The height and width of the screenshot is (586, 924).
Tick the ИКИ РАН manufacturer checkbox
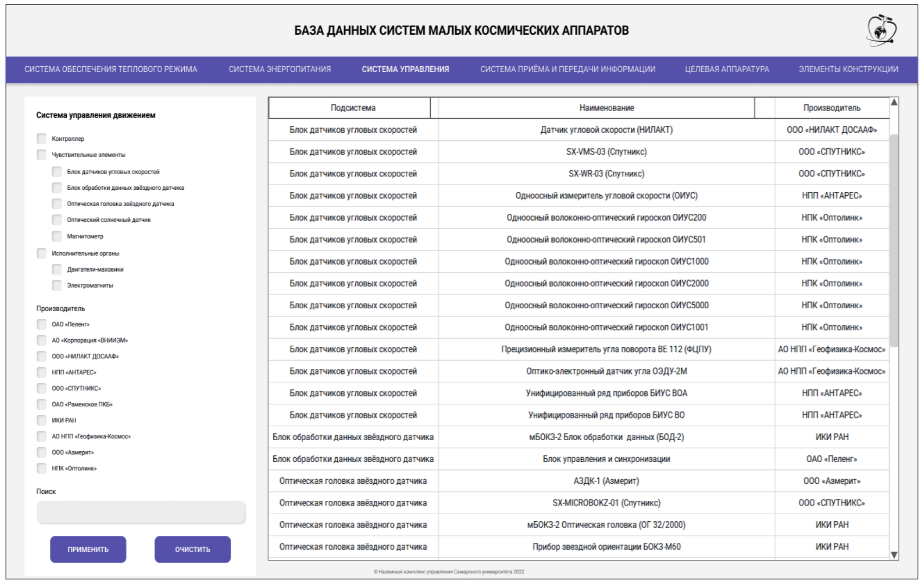click(42, 420)
